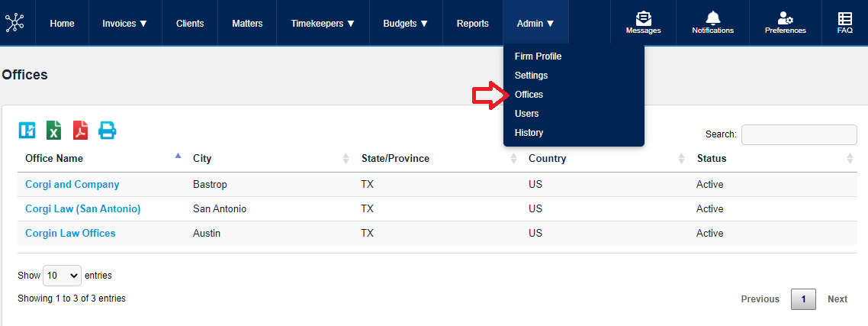868x326 pixels.
Task: Export table with the green Excel icon
Action: (x=54, y=131)
